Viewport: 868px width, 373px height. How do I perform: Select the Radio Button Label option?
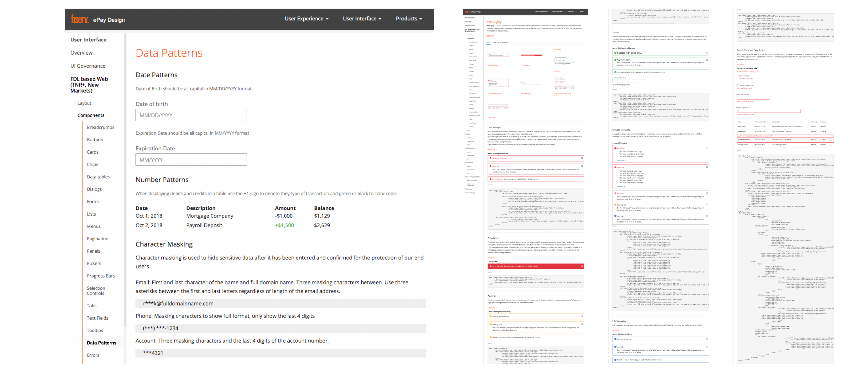[x=738, y=85]
